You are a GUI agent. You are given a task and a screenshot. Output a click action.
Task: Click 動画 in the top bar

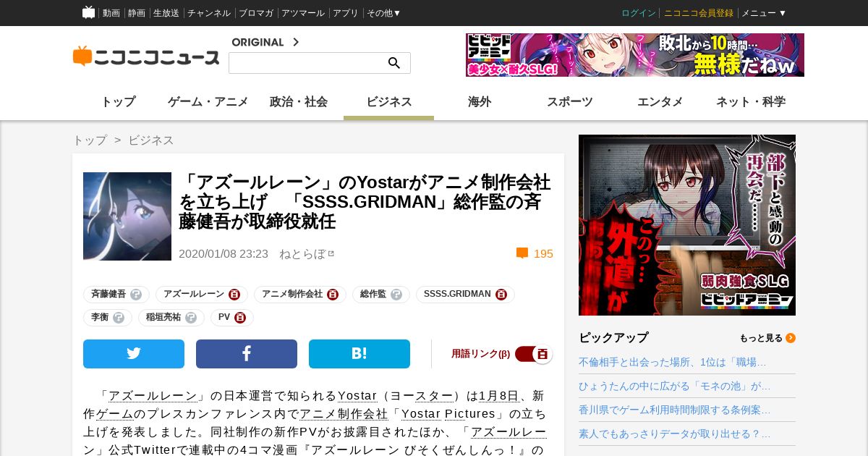[x=111, y=13]
